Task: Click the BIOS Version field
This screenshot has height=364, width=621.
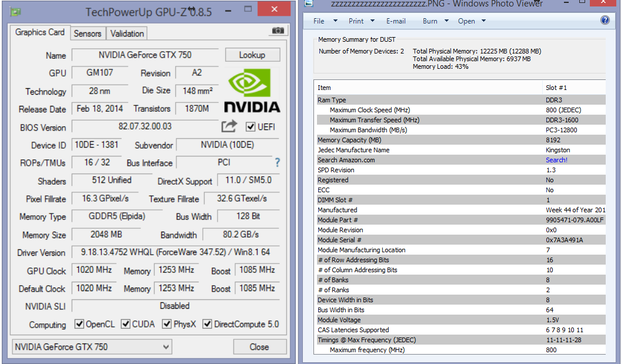Action: pyautogui.click(x=145, y=127)
